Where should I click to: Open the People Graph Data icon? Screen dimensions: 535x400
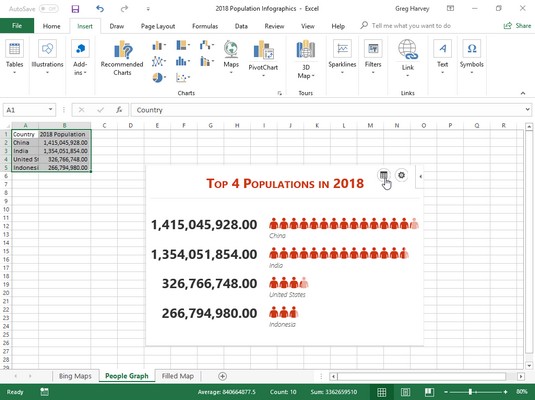pos(384,175)
